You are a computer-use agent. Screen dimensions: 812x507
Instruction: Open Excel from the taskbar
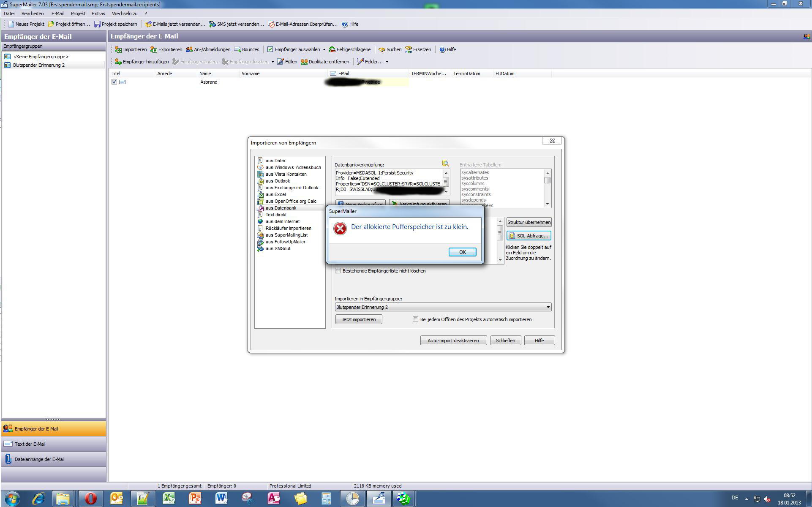click(x=169, y=499)
